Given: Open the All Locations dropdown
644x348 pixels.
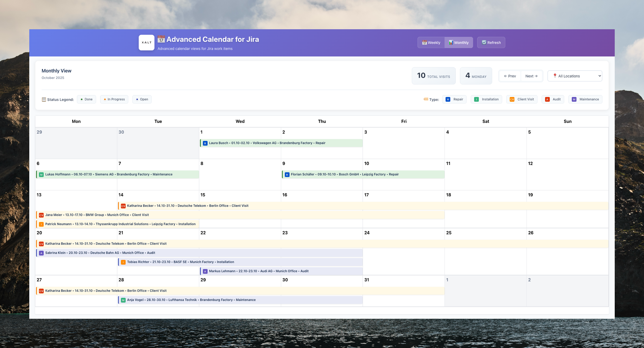Looking at the screenshot, I should tap(575, 76).
